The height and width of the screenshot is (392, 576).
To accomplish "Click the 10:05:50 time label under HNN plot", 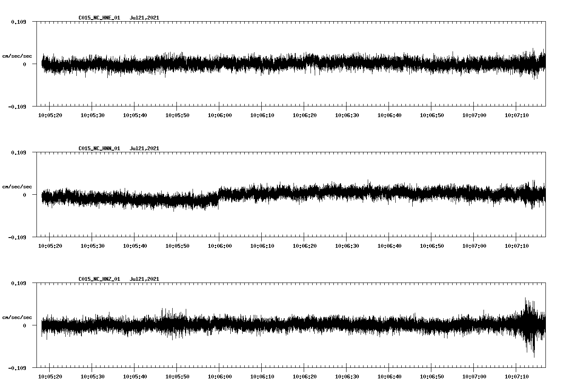I will click(x=177, y=246).
